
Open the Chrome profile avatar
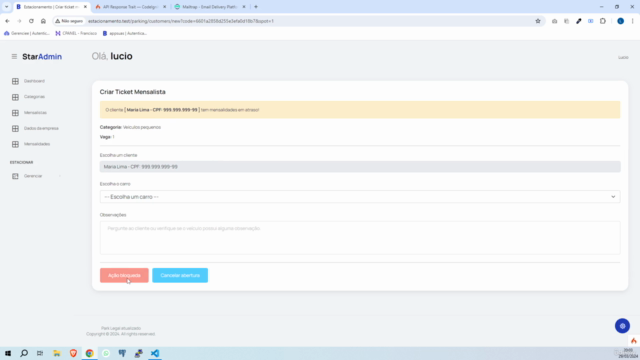(620, 21)
